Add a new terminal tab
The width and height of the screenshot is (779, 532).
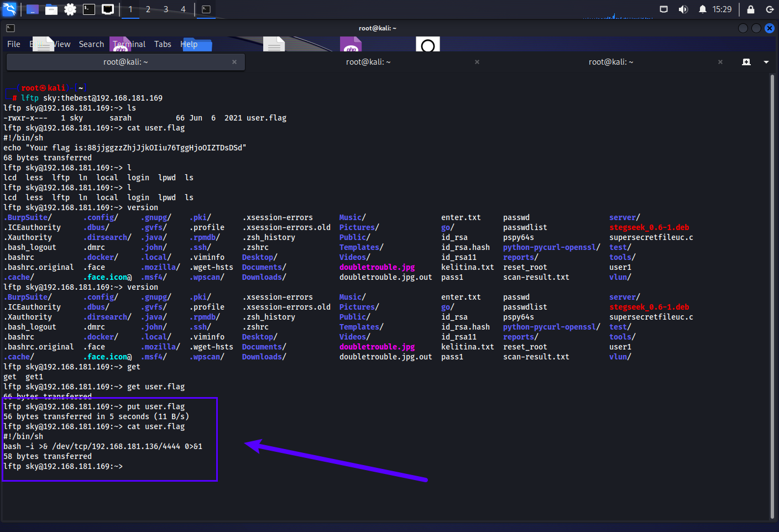746,62
